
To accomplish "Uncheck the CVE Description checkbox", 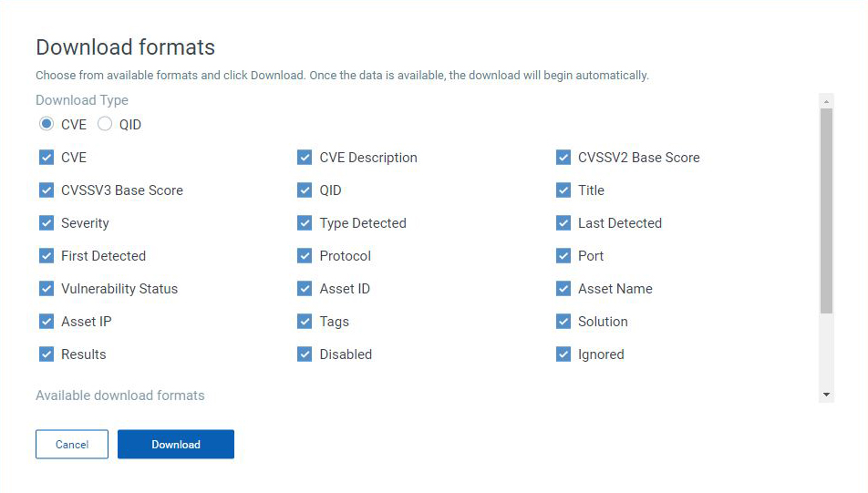I will point(305,157).
